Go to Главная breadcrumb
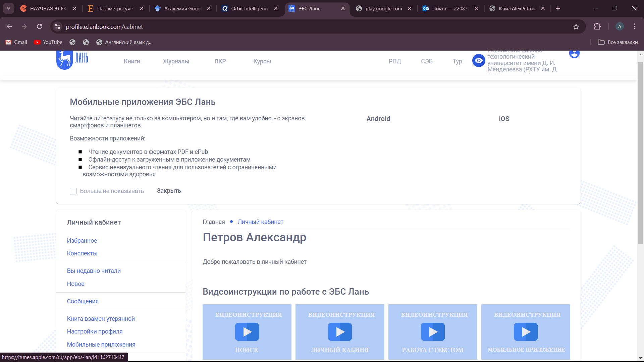 [214, 222]
